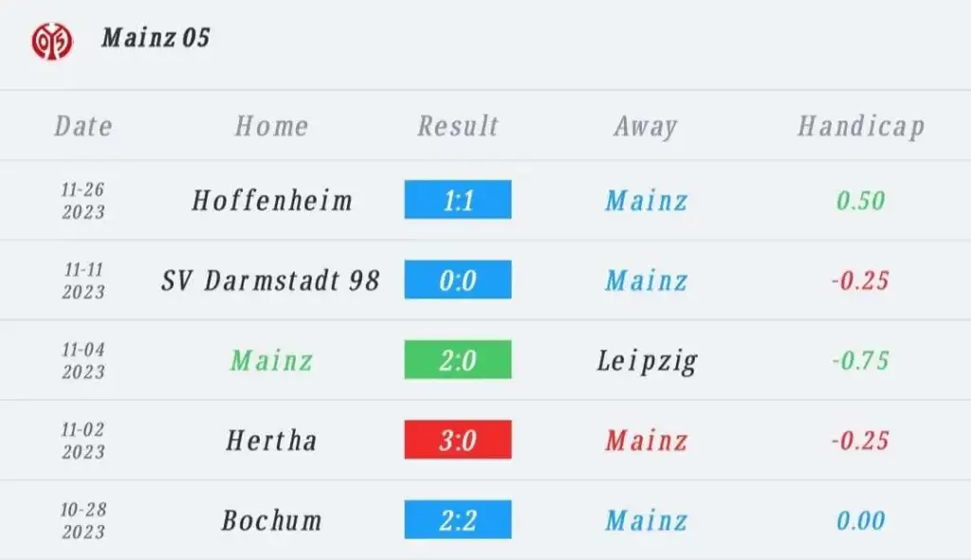Select the Result column header
This screenshot has height=560, width=971.
coord(458,126)
